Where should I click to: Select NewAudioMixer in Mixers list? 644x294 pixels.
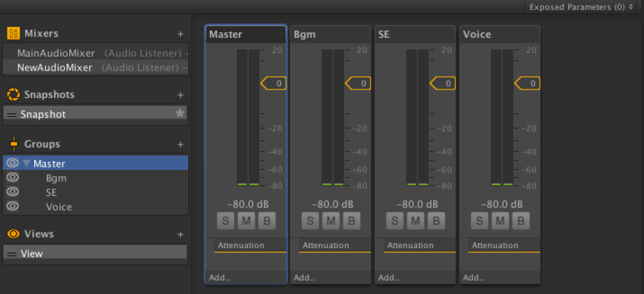click(96, 68)
